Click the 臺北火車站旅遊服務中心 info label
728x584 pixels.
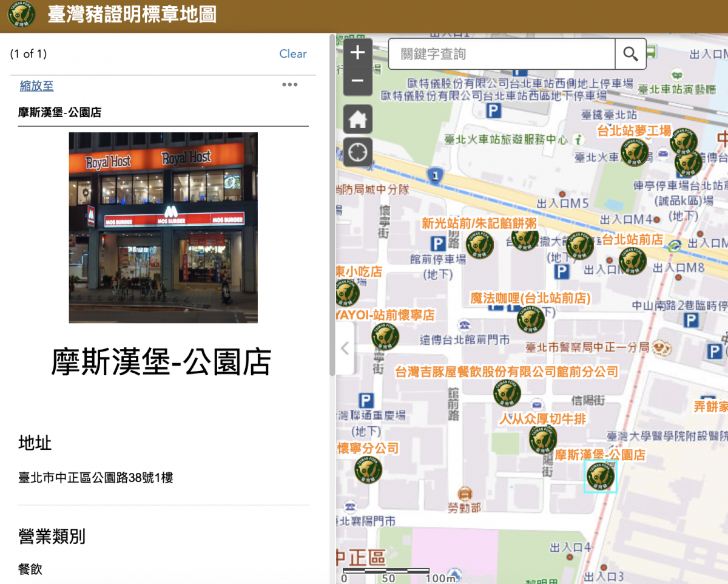click(506, 139)
